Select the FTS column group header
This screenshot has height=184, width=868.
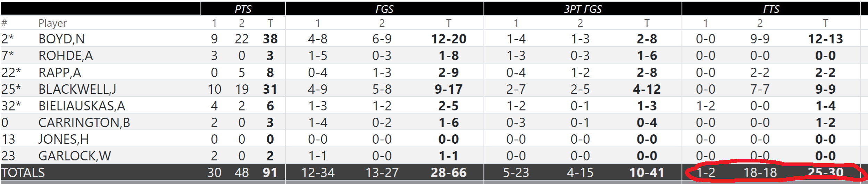point(771,9)
